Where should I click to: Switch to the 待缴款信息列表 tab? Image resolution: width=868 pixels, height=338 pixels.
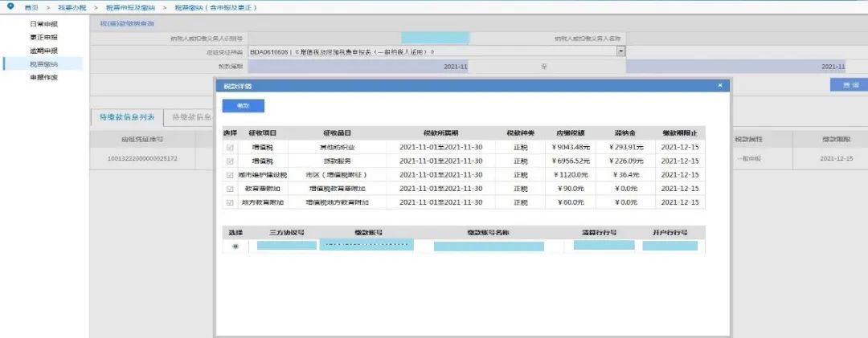click(127, 117)
